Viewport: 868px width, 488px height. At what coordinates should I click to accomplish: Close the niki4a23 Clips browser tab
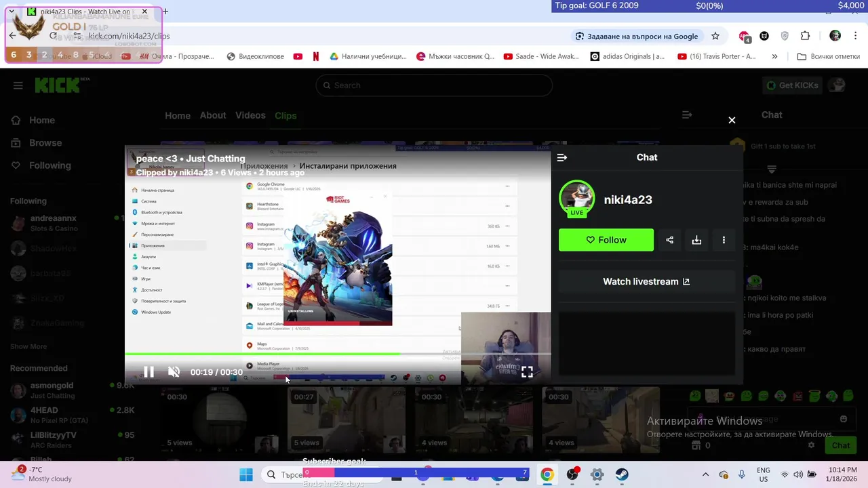coord(144,12)
